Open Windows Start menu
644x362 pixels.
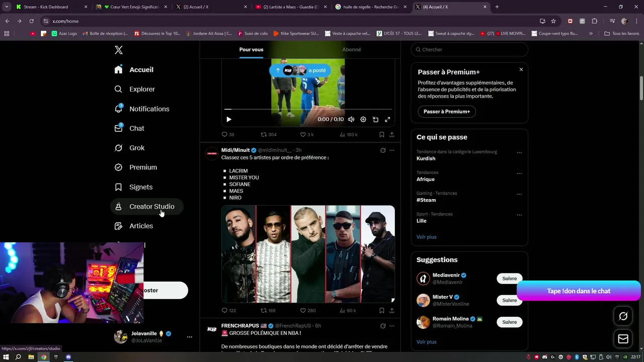(x=6, y=357)
